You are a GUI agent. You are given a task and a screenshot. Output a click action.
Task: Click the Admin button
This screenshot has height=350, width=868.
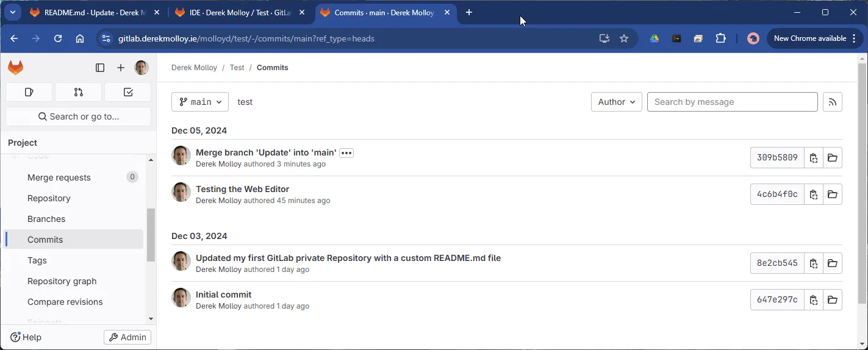point(127,337)
